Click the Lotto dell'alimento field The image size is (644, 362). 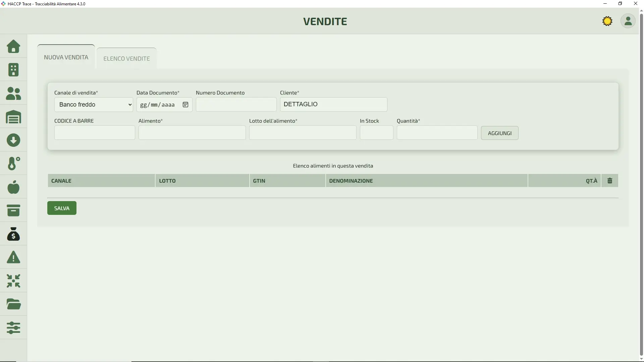(303, 133)
